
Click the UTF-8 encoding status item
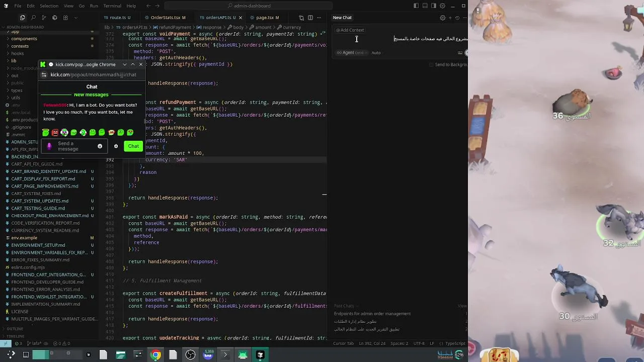pos(419,343)
